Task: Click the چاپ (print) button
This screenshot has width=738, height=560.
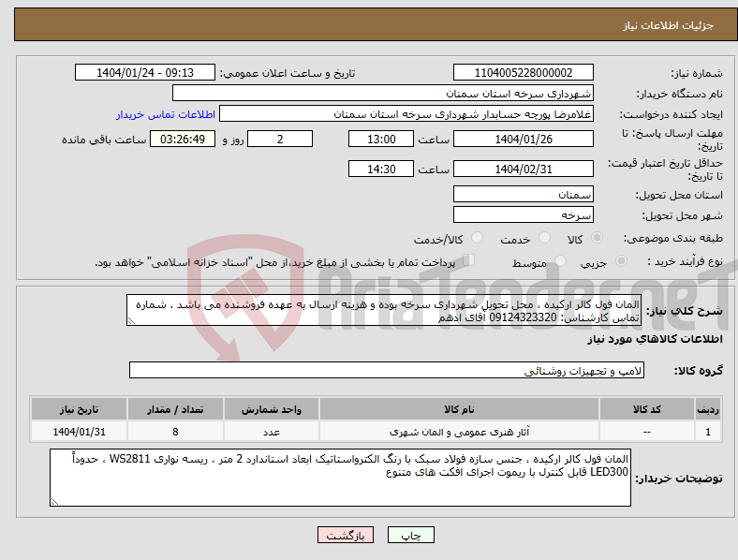Action: point(410,535)
